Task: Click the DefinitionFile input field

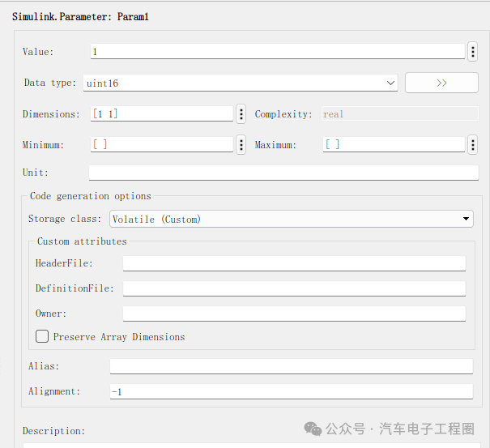Action: (x=294, y=288)
